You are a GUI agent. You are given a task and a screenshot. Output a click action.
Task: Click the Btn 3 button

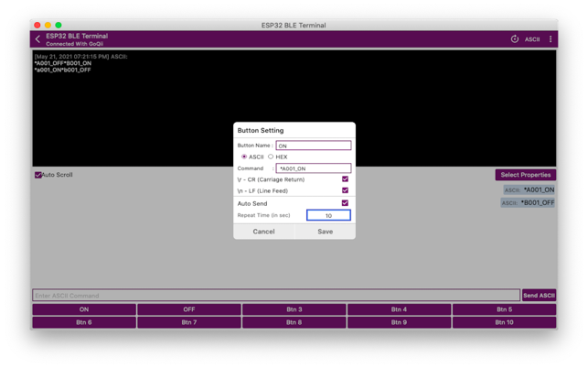coord(294,309)
